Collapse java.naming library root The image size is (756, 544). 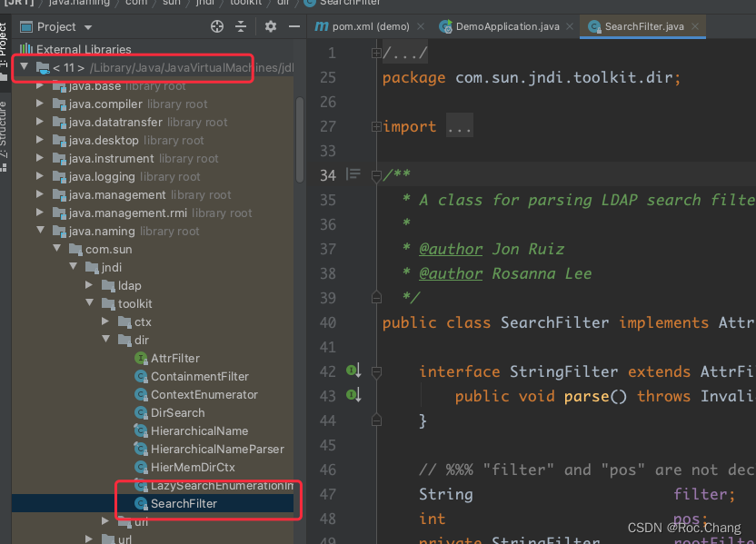[x=41, y=231]
